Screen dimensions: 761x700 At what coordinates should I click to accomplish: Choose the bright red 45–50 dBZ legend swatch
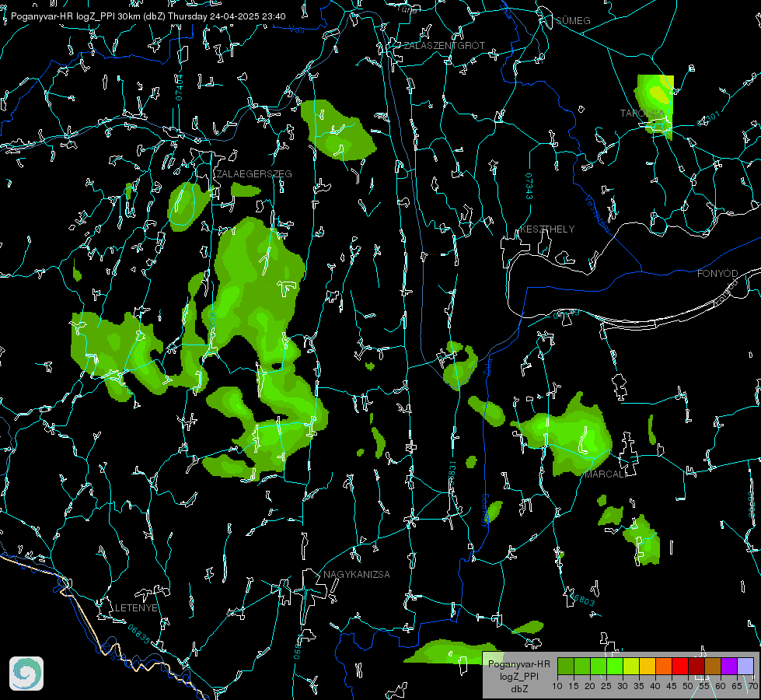680,667
